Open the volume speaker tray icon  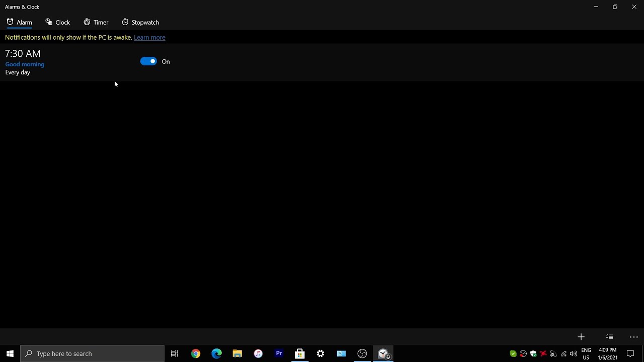point(574,353)
